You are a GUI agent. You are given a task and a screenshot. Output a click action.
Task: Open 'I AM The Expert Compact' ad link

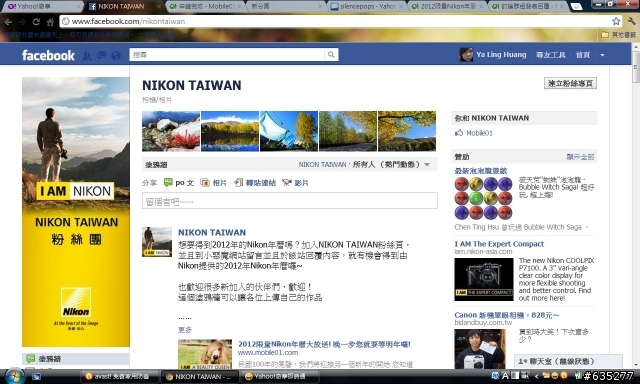pyautogui.click(x=499, y=244)
